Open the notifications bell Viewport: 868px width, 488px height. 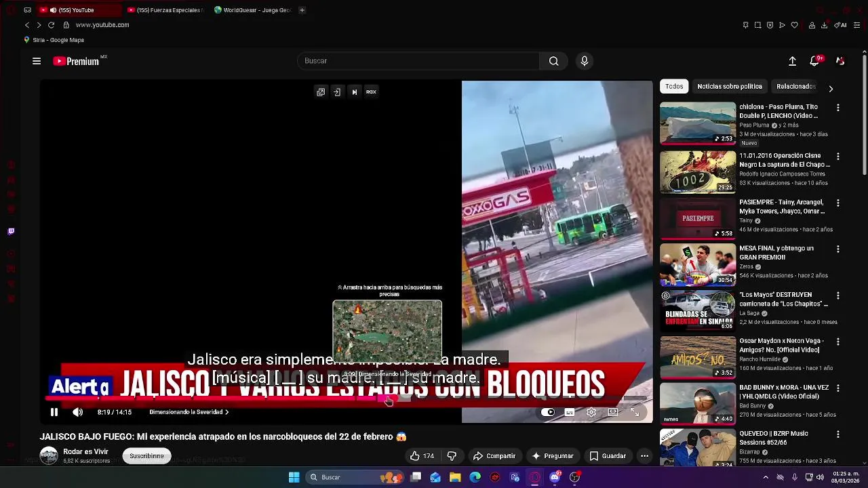[x=814, y=61]
